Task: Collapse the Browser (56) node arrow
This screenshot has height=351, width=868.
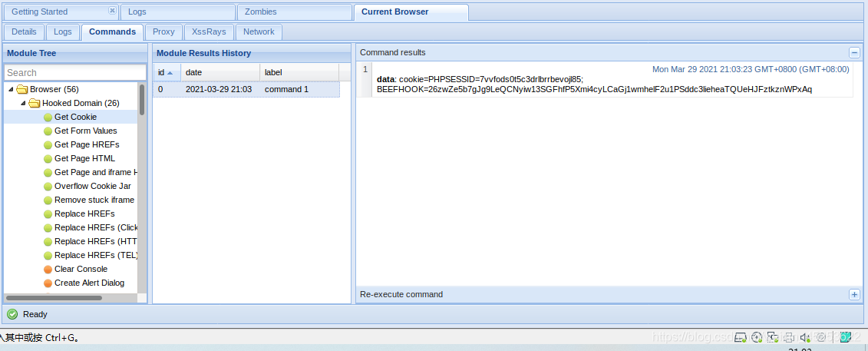Action: pyautogui.click(x=11, y=89)
